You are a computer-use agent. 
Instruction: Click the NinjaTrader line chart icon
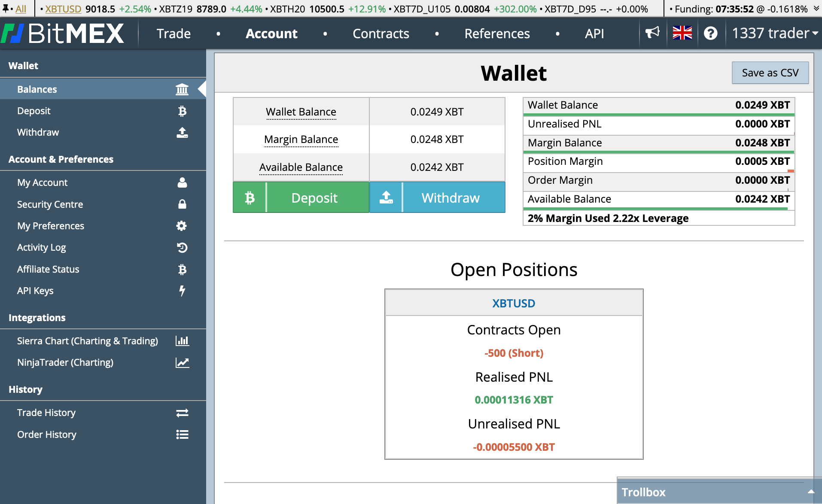pos(182,363)
